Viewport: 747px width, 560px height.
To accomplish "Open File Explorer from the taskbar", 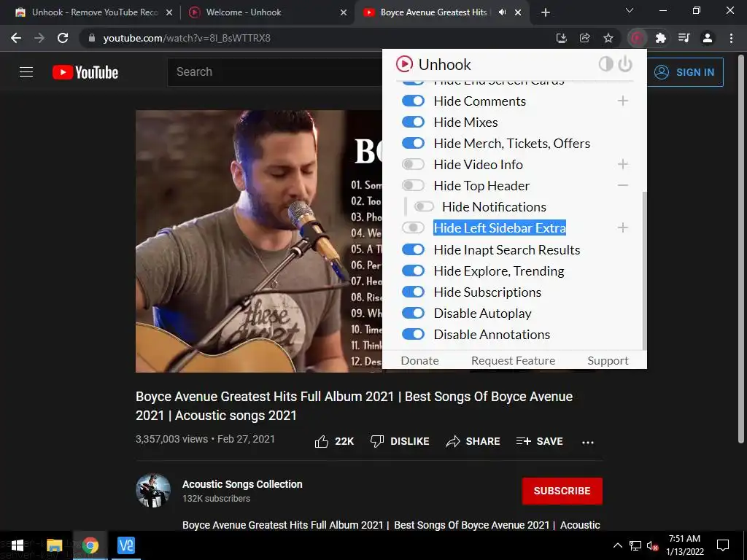I will coord(54,545).
